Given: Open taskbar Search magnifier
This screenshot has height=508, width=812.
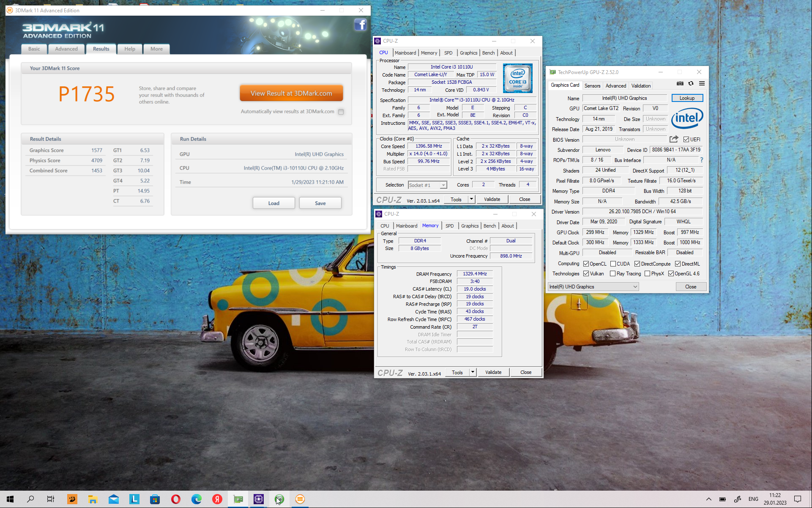Looking at the screenshot, I should 30,499.
